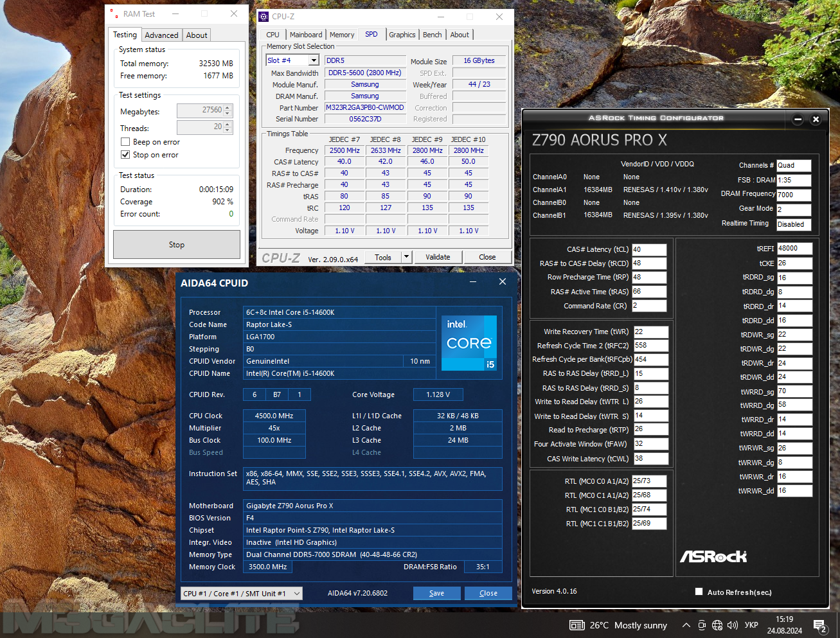840x638 pixels.
Task: Show hidden system tray icons chevron
Action: click(686, 625)
